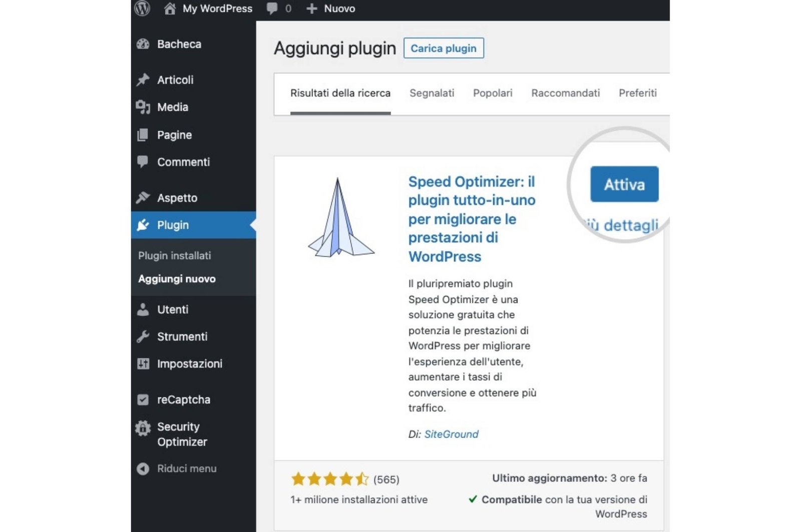Click the star rating of Speed Optimizer
Viewport: 801px width, 532px height.
[330, 479]
